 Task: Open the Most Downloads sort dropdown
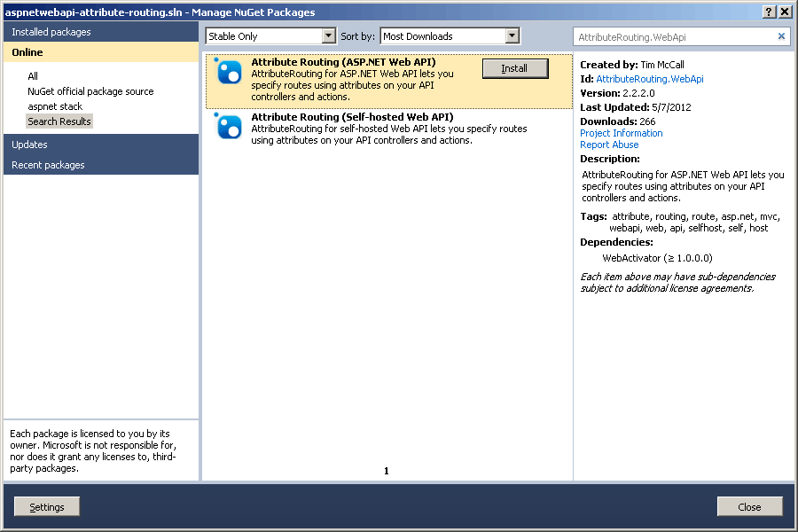point(450,36)
